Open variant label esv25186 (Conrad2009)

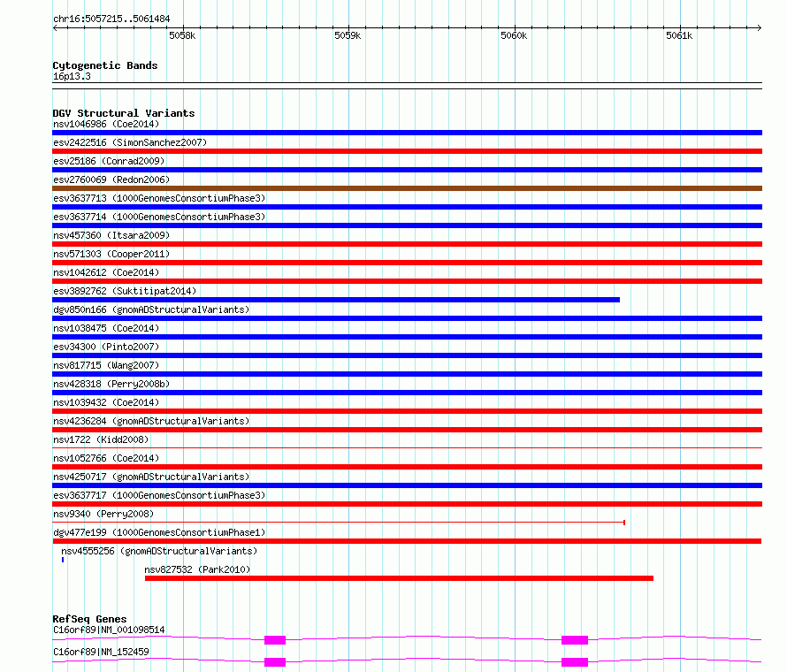109,161
